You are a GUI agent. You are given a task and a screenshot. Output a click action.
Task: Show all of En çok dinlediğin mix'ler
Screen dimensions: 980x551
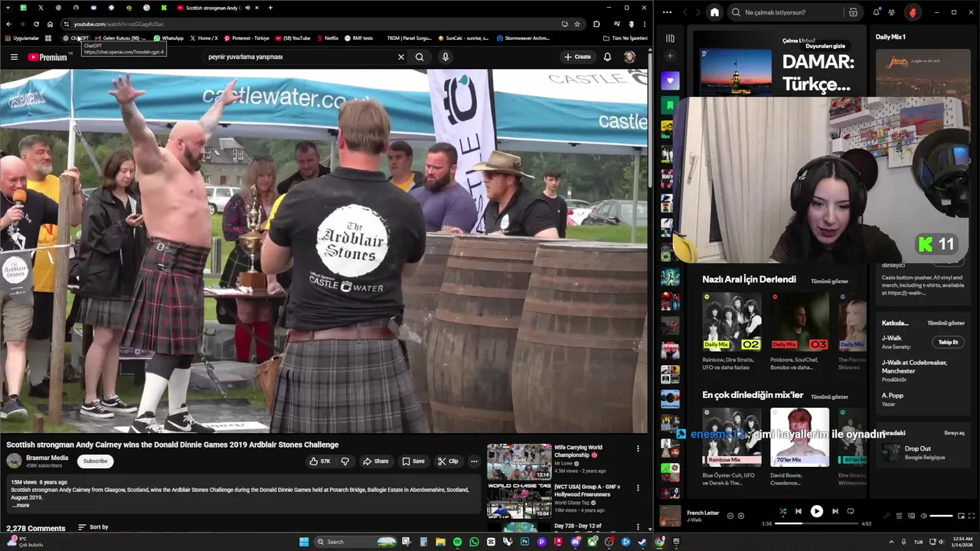point(829,396)
